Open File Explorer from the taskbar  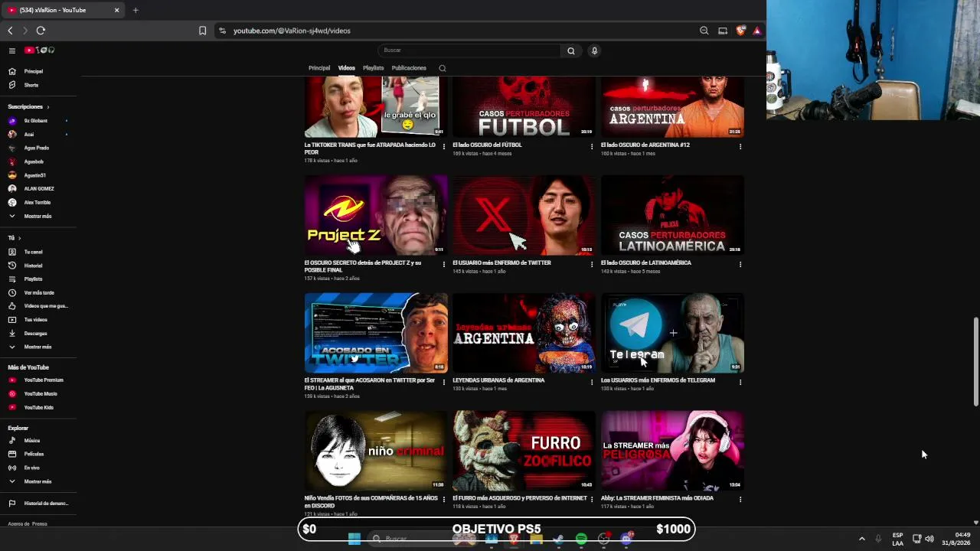click(536, 540)
